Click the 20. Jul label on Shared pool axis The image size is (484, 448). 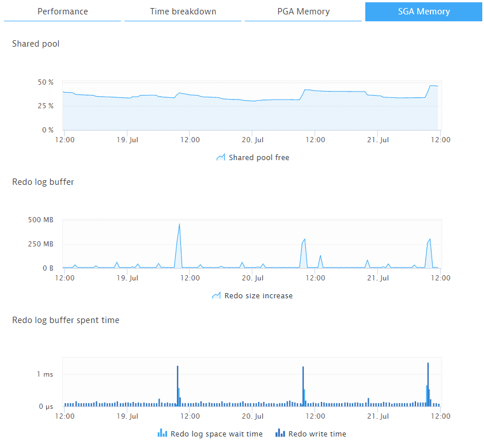(x=252, y=139)
